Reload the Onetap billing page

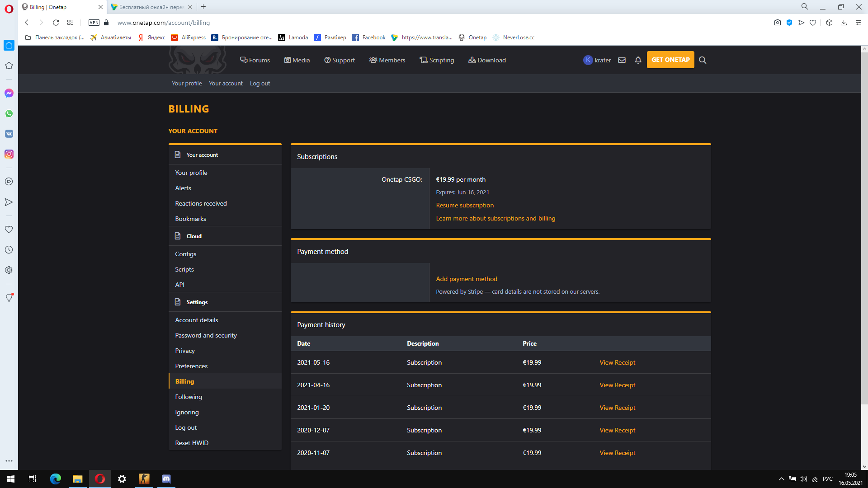pyautogui.click(x=56, y=23)
